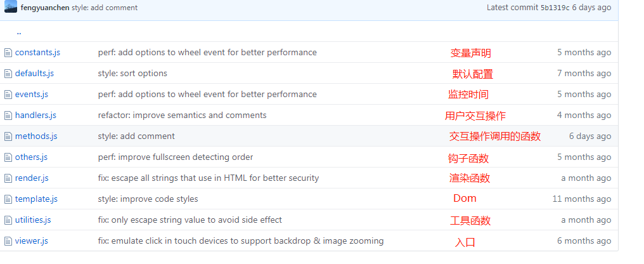Click fengyuanchen's avatar thumbnail

pos(11,7)
